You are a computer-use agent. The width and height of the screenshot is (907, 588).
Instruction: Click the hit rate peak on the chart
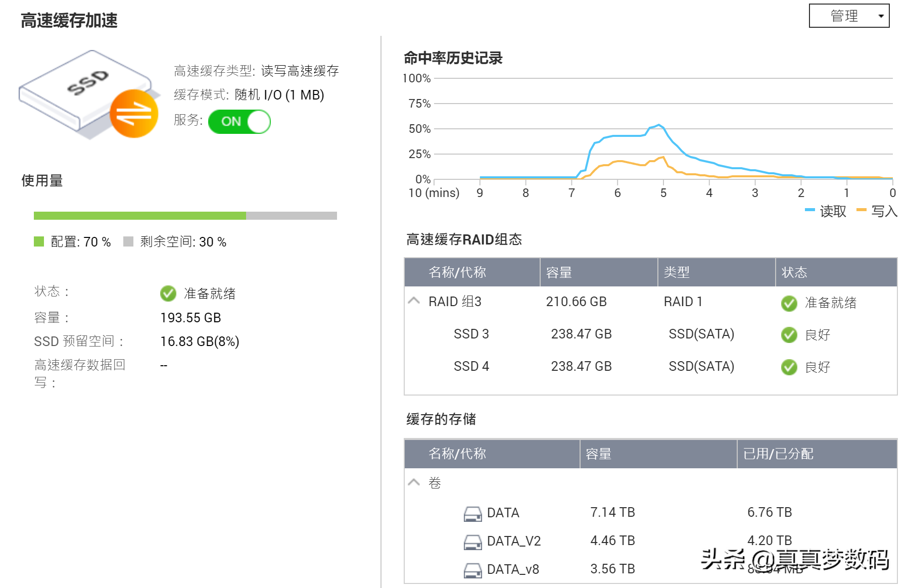coord(658,125)
